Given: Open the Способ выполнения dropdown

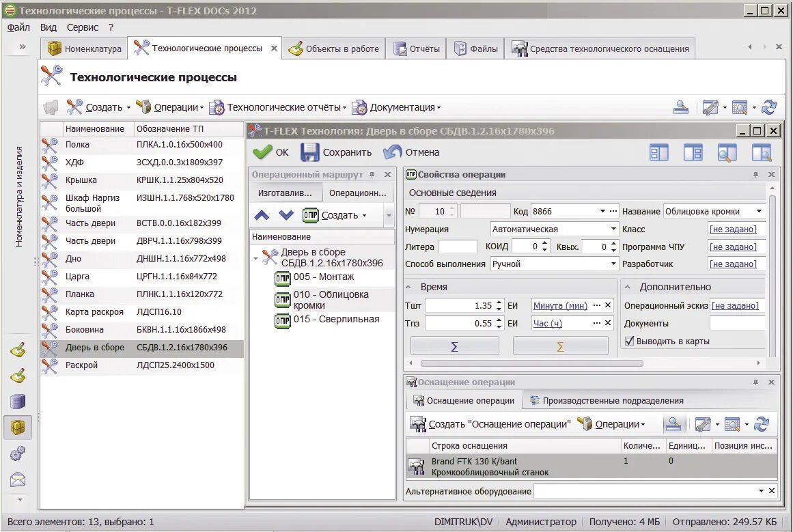Looking at the screenshot, I should pyautogui.click(x=613, y=264).
